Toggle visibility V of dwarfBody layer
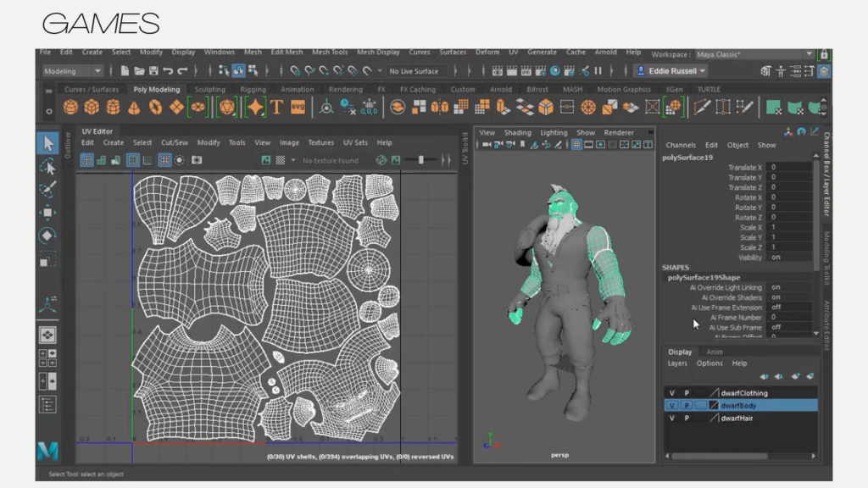The width and height of the screenshot is (868, 488). point(672,406)
